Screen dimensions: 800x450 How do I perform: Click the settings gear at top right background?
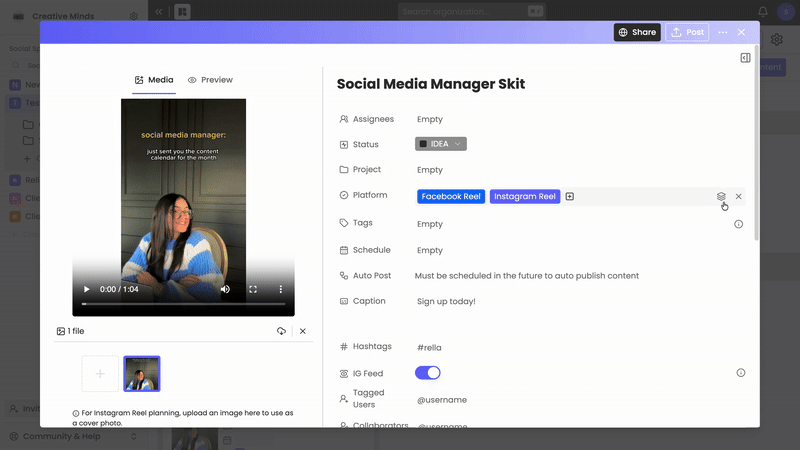[777, 39]
